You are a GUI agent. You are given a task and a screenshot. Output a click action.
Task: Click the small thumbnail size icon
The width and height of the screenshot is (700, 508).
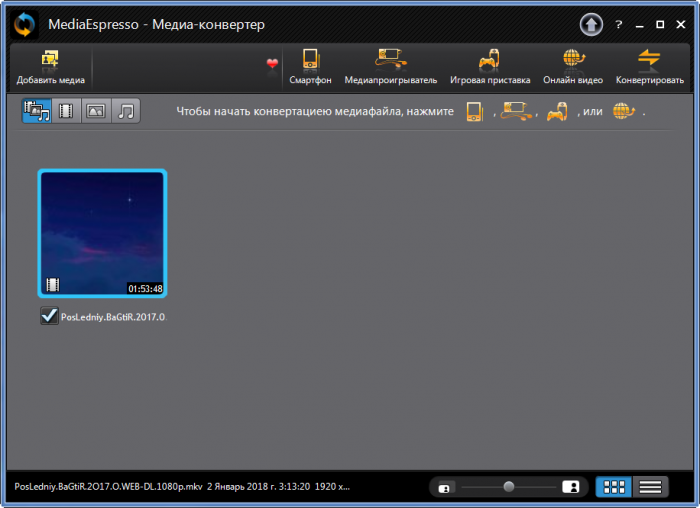click(x=444, y=488)
